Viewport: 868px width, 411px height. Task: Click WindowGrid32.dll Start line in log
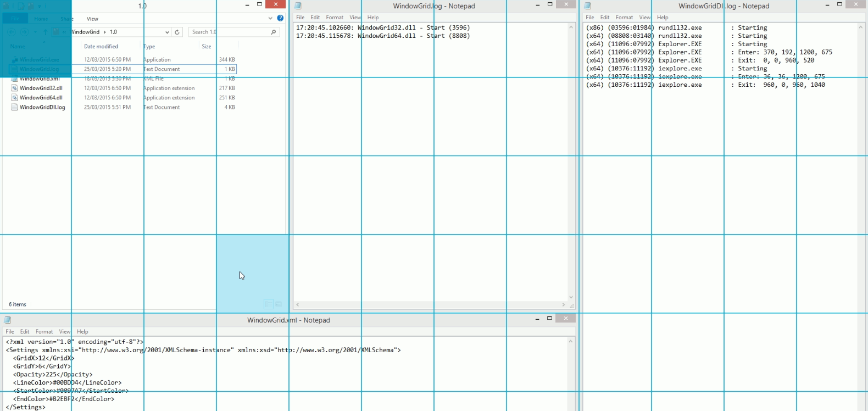tap(383, 27)
